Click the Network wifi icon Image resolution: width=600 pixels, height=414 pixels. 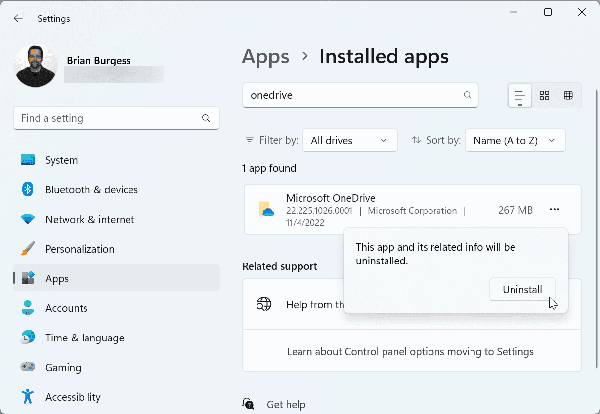pyautogui.click(x=28, y=219)
